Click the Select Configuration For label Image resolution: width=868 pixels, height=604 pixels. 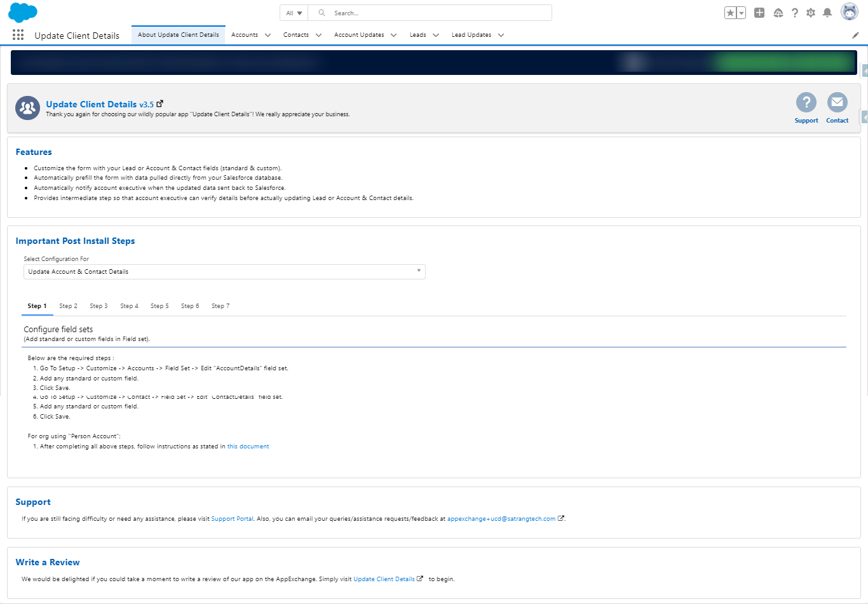click(x=57, y=259)
